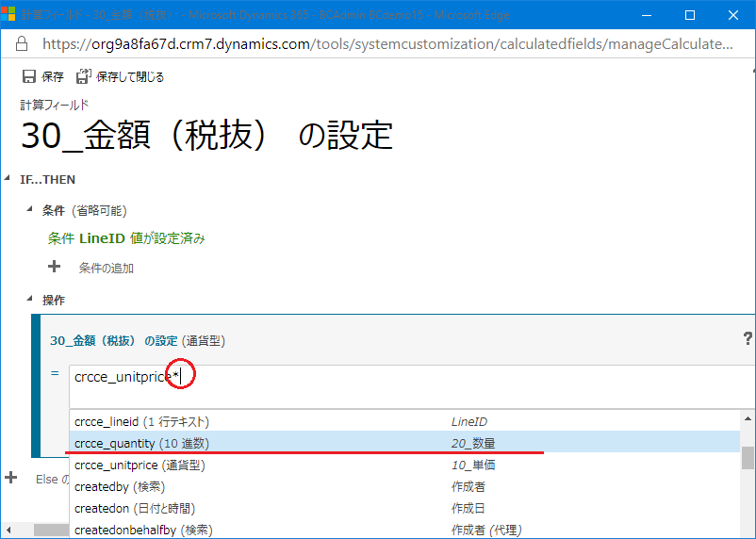Click the plus icon to add condition
The image size is (756, 539).
[55, 266]
